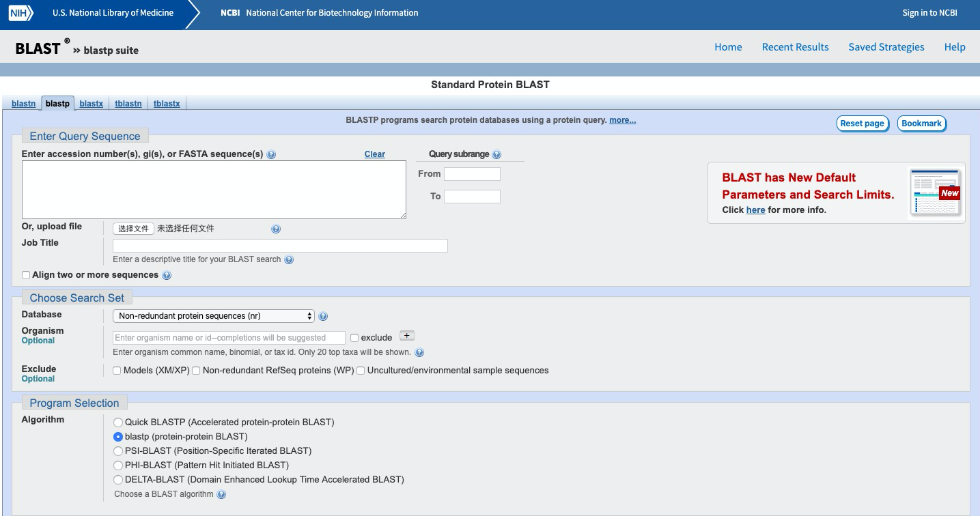Switch to the tblastx tab
This screenshot has width=980, height=516.
167,103
